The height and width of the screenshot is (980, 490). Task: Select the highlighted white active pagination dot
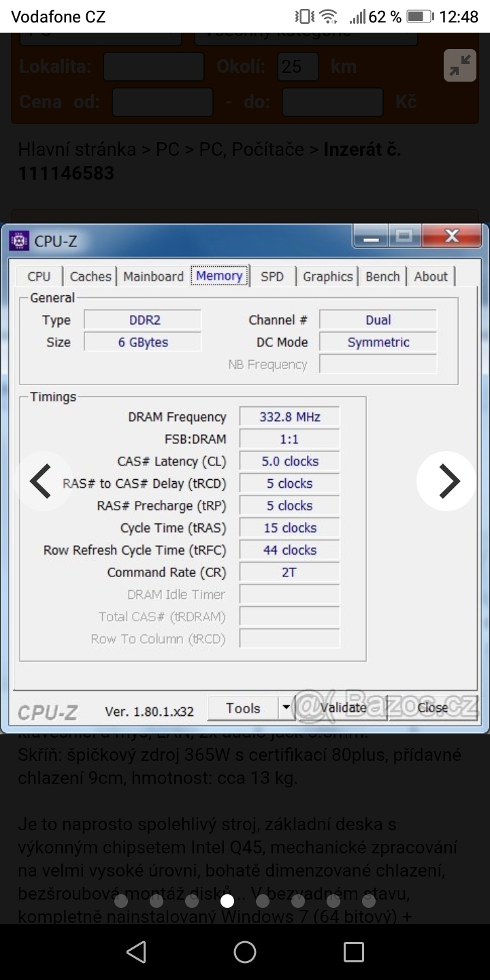tap(227, 901)
